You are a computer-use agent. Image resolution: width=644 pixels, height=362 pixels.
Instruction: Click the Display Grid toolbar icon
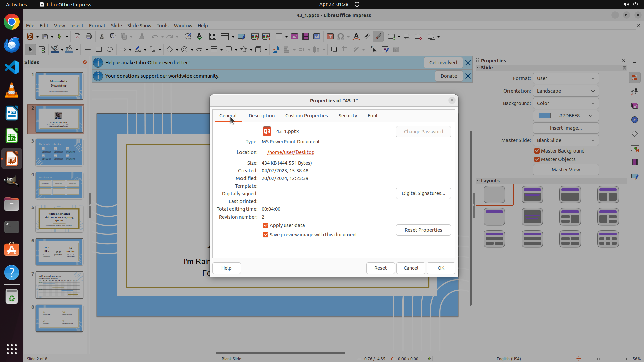point(213,37)
